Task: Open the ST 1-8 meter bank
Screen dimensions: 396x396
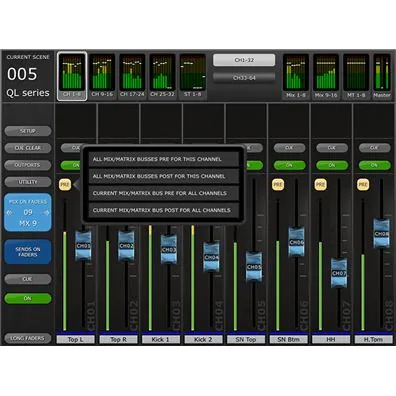Action: pyautogui.click(x=193, y=76)
